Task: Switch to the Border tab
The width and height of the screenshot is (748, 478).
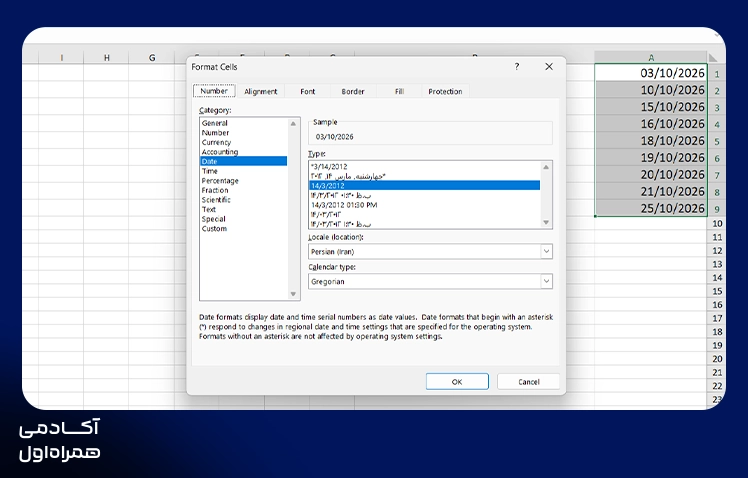Action: 353,92
